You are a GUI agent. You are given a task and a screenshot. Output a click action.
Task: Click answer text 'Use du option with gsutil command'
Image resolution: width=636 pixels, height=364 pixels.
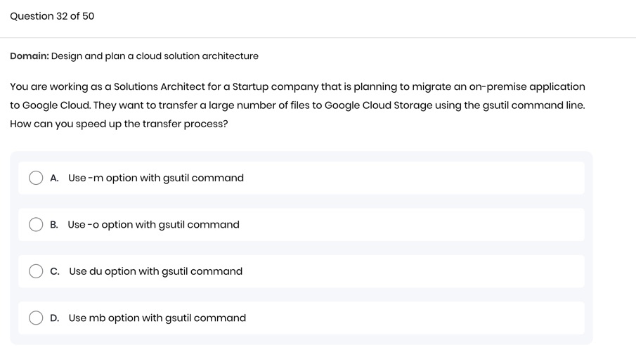pyautogui.click(x=155, y=271)
